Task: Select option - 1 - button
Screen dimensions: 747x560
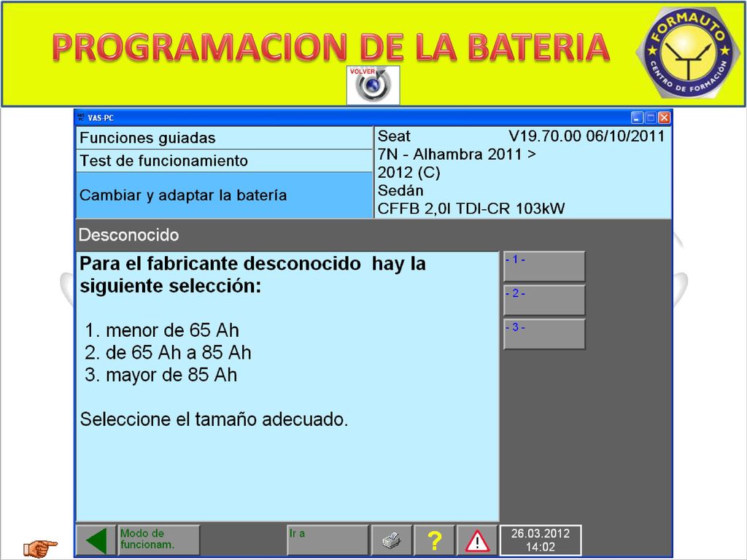Action: (544, 266)
